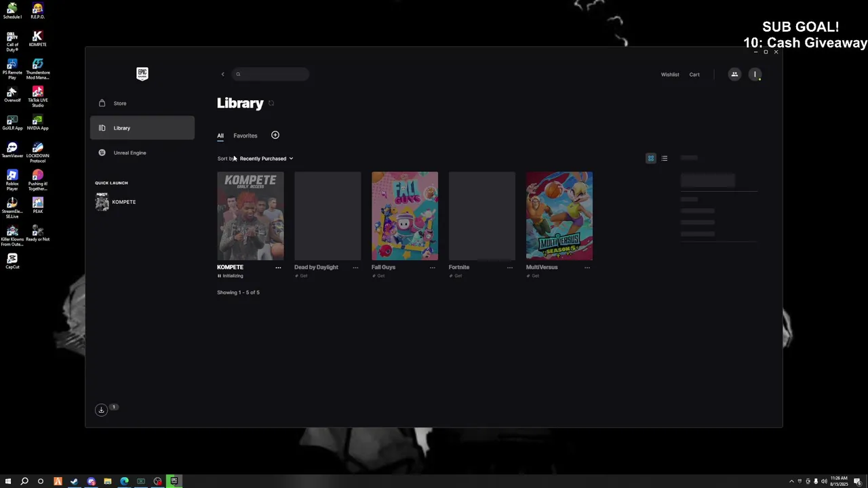The height and width of the screenshot is (488, 868).
Task: Open the Ready or Not desktop shortcut
Action: [x=37, y=233]
